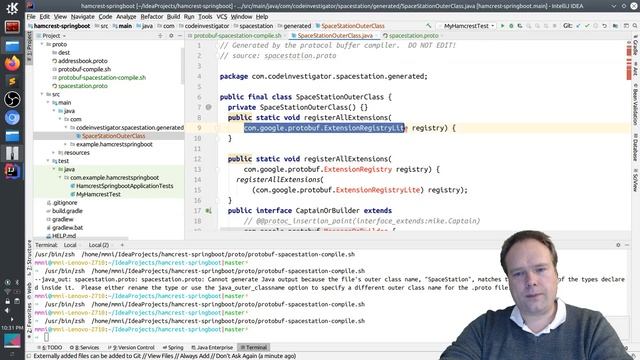Toggle the Bean Validation side panel
Screen dimensions: 640x360
point(635,104)
